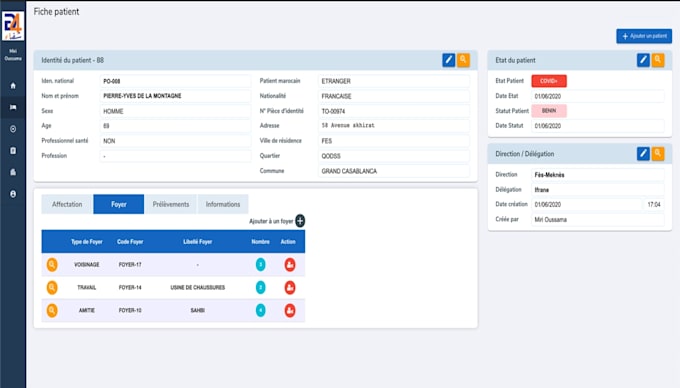Viewport: 680px width, 388px height.
Task: Click Direction field Fès-Meknès
Action: 598,175
